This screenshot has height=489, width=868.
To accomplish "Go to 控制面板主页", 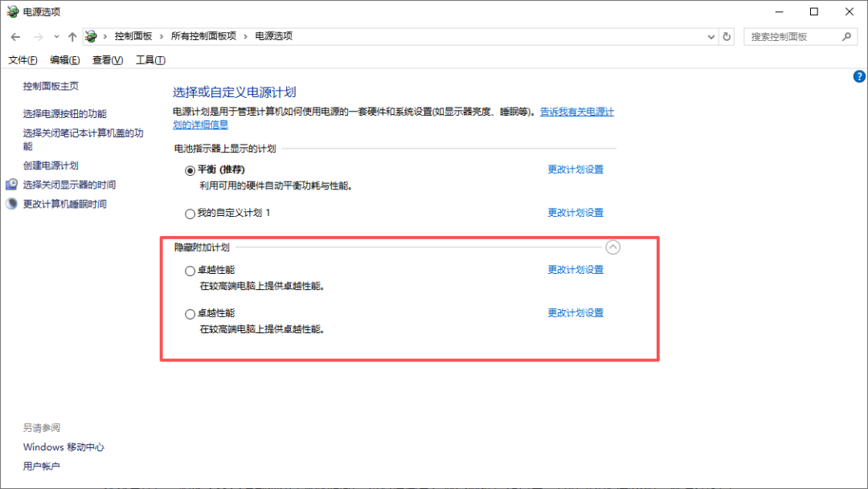I will click(x=51, y=86).
